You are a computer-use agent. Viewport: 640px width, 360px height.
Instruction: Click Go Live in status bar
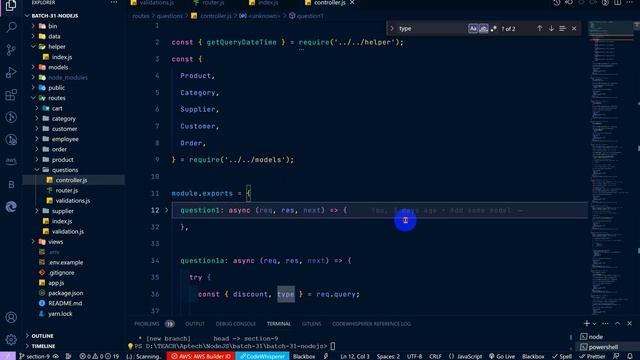[x=502, y=356]
